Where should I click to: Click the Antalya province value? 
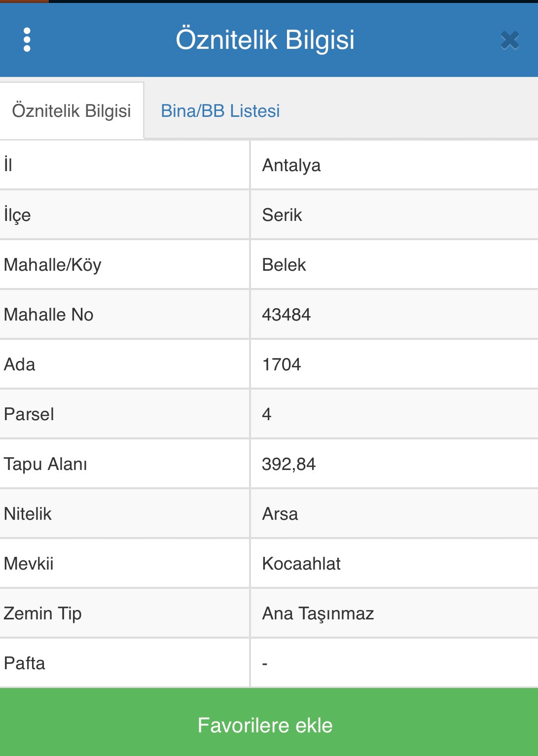[x=291, y=165]
